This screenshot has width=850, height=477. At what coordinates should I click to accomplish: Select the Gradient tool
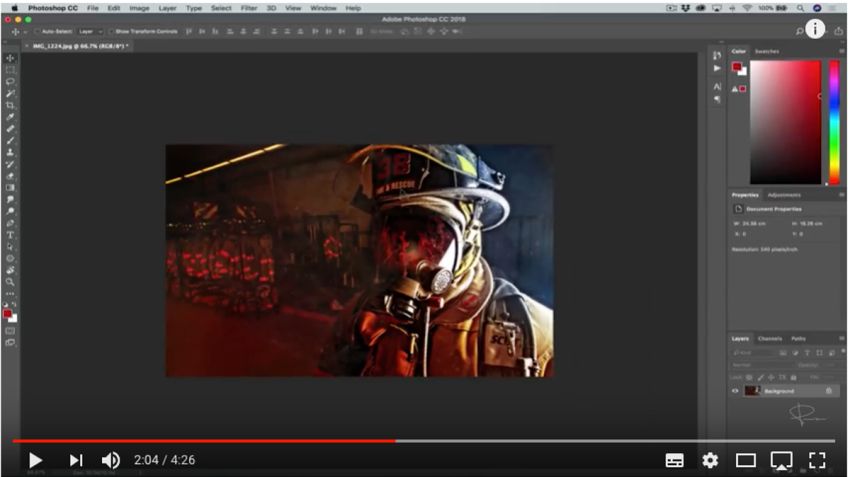[10, 188]
